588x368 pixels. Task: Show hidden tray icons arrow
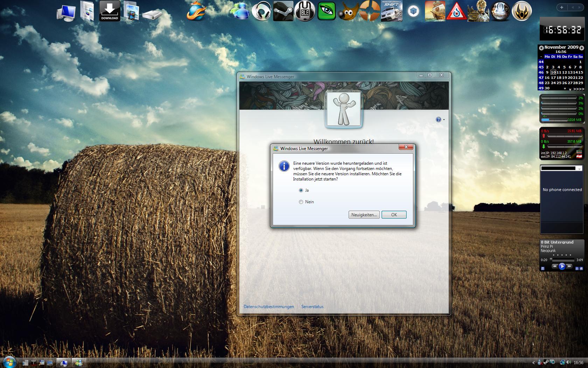pyautogui.click(x=533, y=363)
